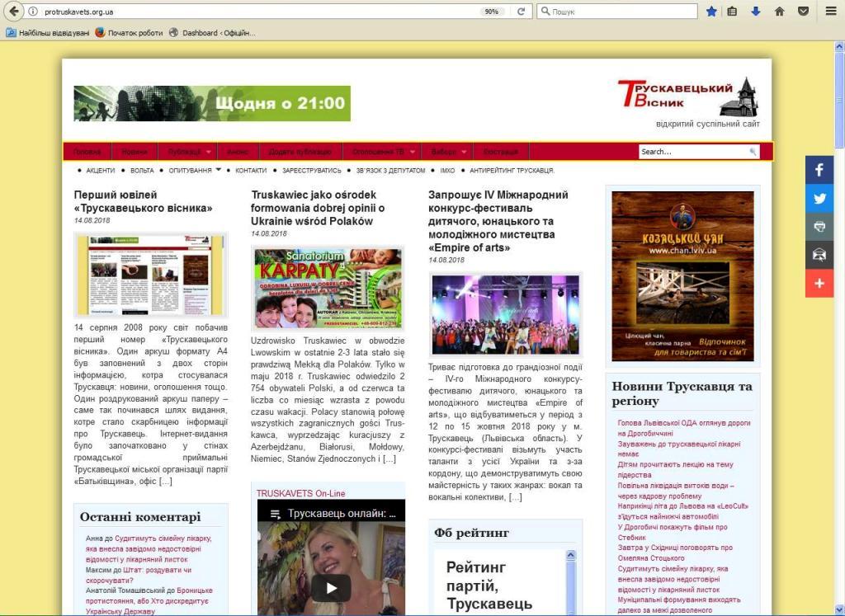Open more sharing options plus button
The image size is (845, 616).
(819, 283)
